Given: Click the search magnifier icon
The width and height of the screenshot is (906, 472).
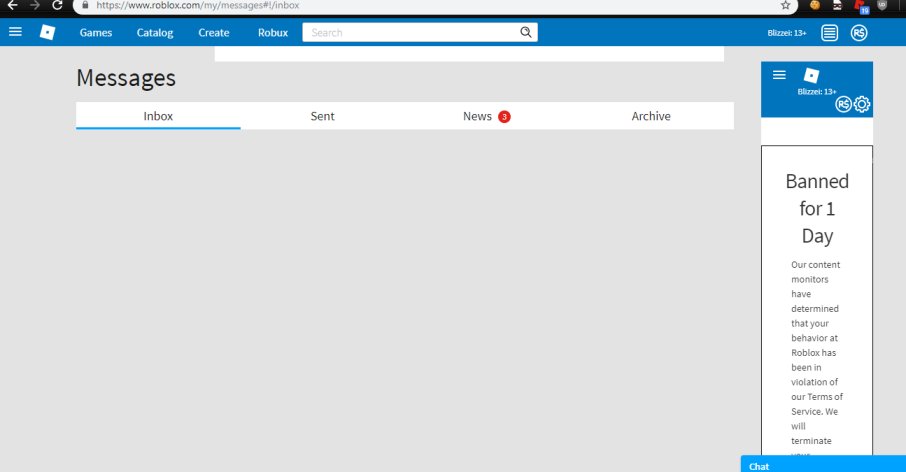Looking at the screenshot, I should click(526, 32).
